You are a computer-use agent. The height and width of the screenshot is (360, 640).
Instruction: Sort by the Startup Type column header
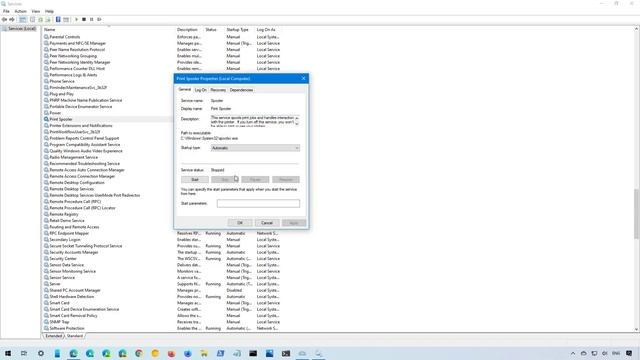click(238, 30)
